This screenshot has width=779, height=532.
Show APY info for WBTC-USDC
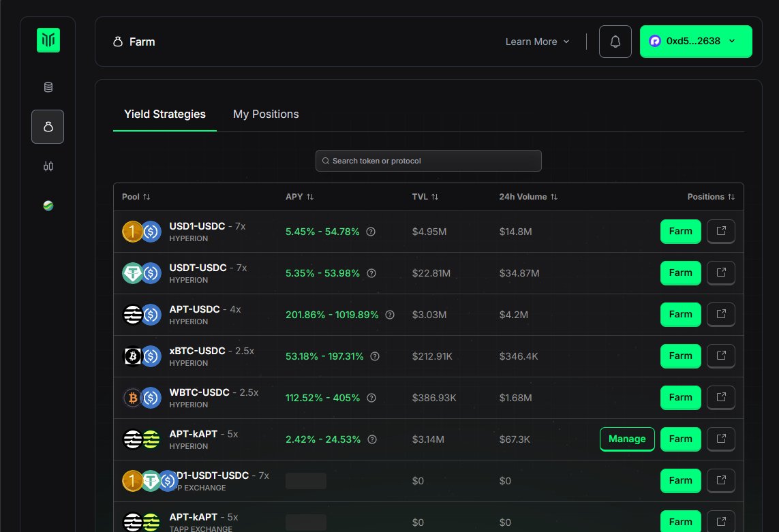[x=371, y=398]
